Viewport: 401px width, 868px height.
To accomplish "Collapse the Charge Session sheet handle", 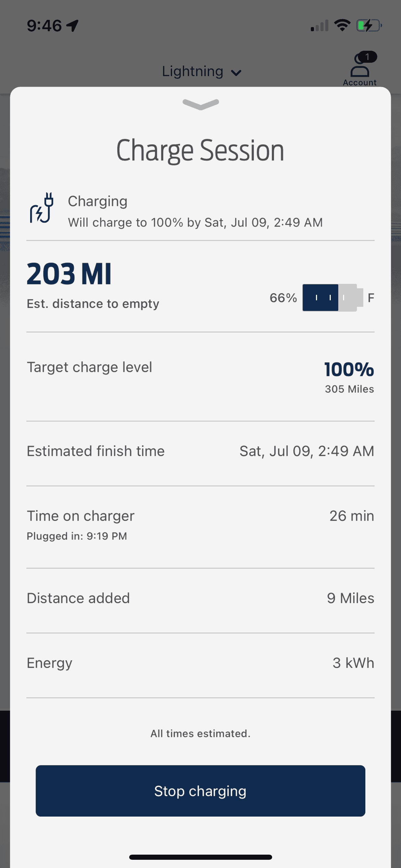I will point(201,104).
